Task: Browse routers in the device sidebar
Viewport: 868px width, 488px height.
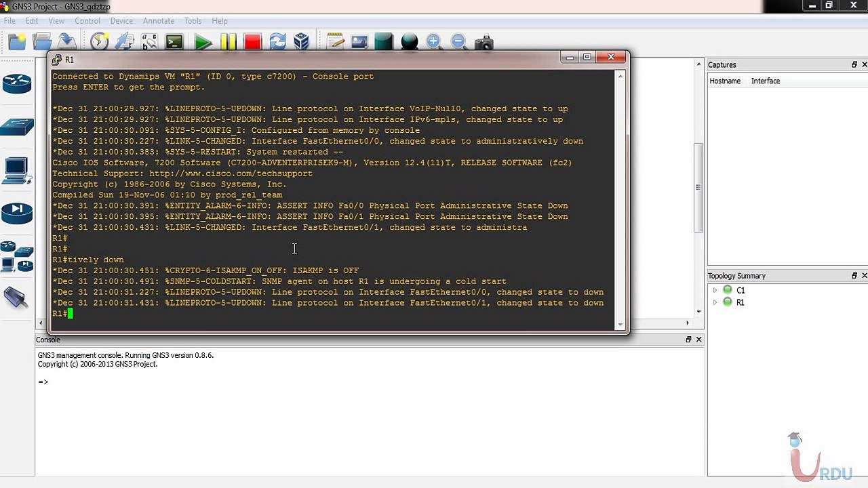Action: 17,83
